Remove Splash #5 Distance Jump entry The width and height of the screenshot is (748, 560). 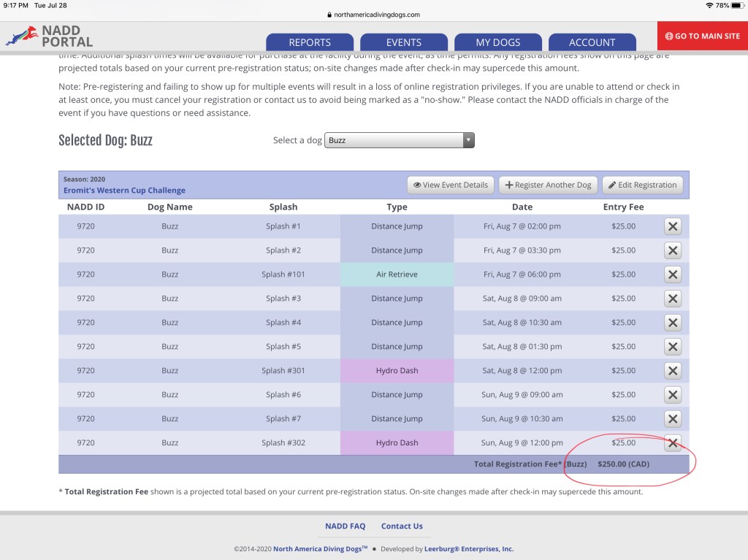pyautogui.click(x=673, y=347)
